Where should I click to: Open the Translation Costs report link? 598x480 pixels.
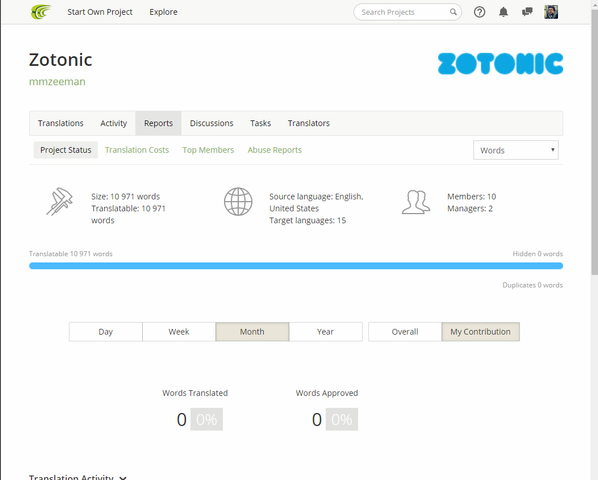[137, 150]
